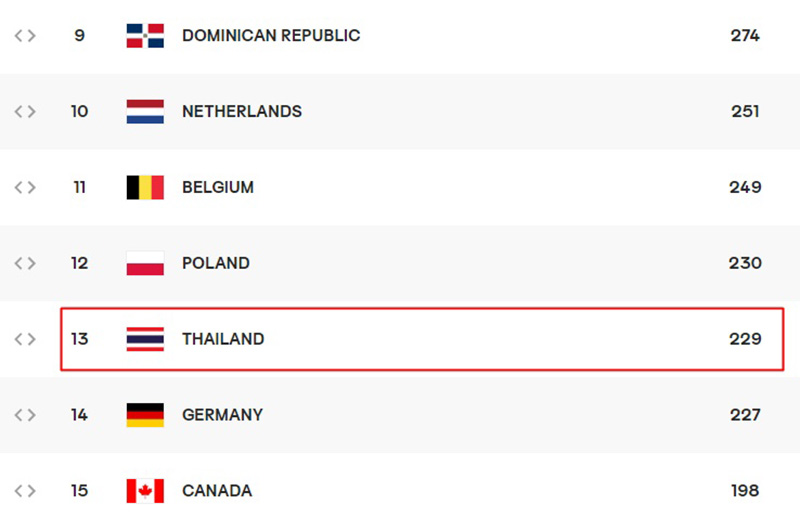Click the Belgium flag icon

pos(145,188)
